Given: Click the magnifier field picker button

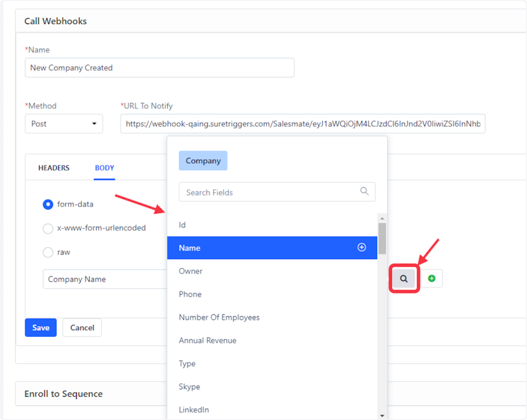Looking at the screenshot, I should point(404,279).
